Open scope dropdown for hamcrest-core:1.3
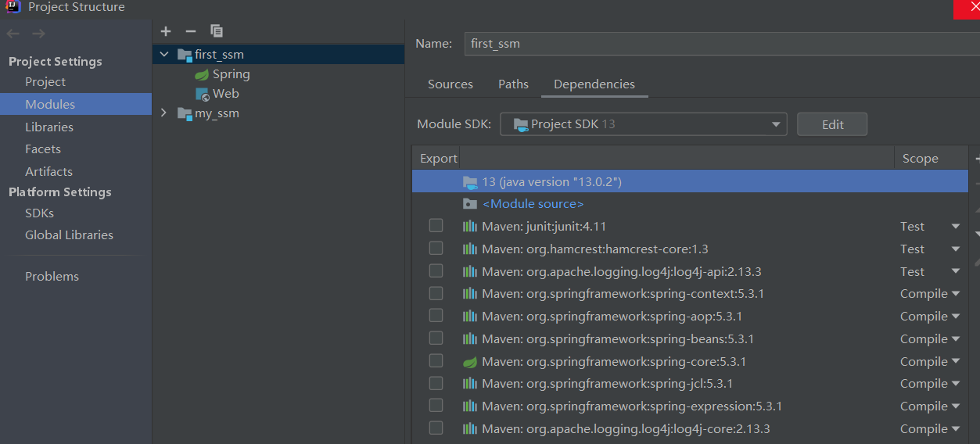980x444 pixels. click(955, 249)
